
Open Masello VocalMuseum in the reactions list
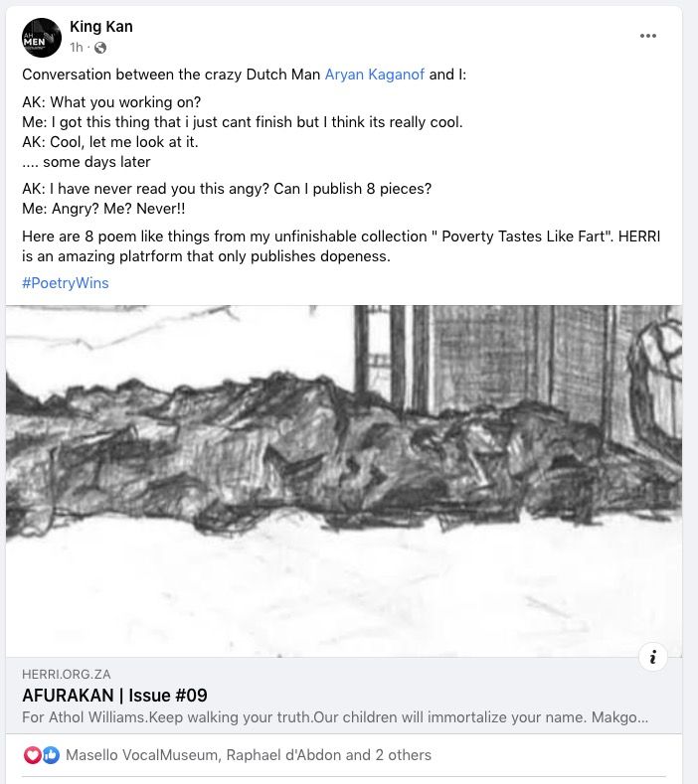(x=141, y=755)
